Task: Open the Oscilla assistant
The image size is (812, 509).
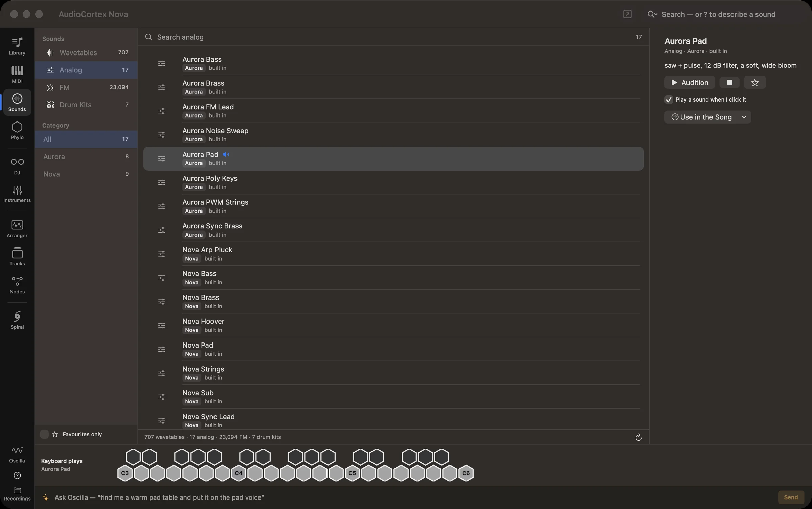Action: pyautogui.click(x=17, y=455)
